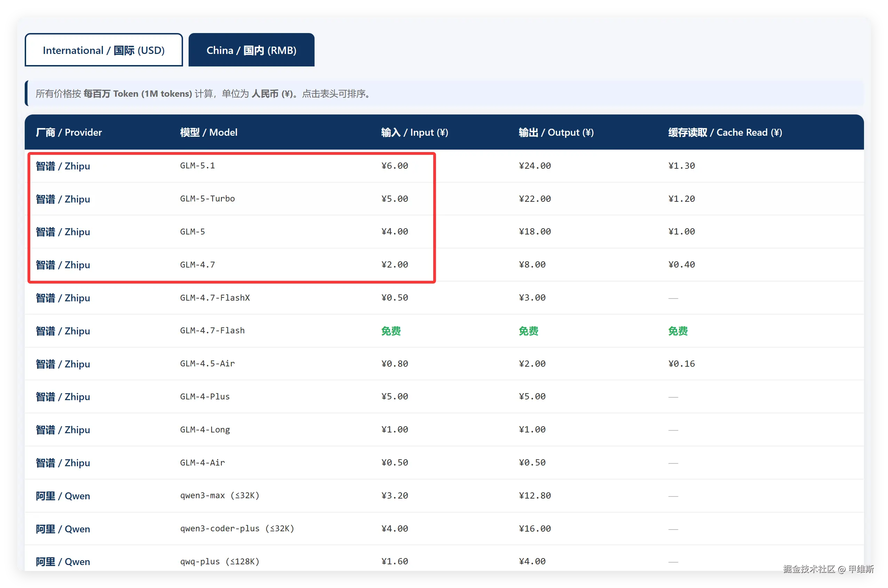Viewport: 888px width, 588px height.
Task: Click qwen3-coder-plus (≤32K) model cell
Action: (237, 529)
